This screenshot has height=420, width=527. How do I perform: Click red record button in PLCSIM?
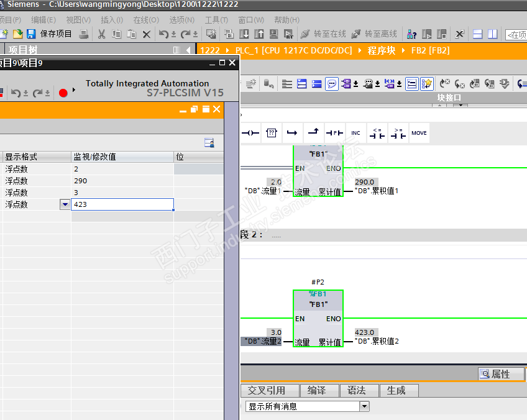click(63, 93)
